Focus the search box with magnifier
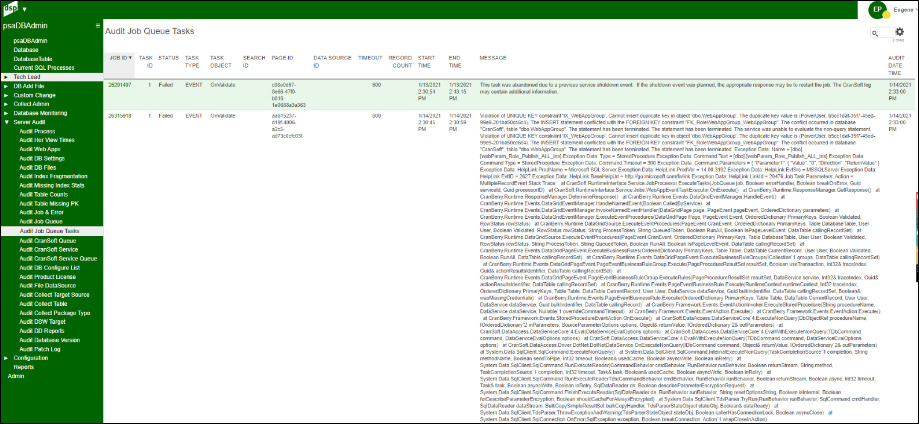 (882, 33)
